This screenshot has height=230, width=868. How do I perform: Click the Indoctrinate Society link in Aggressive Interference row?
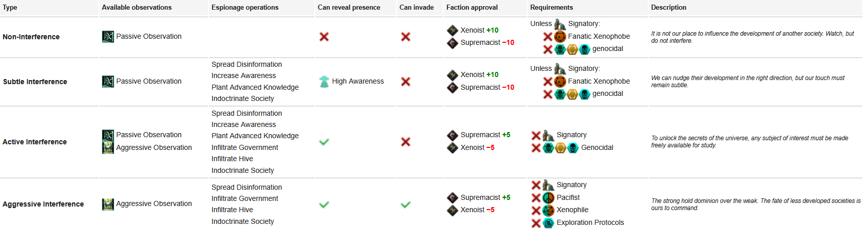(x=243, y=222)
